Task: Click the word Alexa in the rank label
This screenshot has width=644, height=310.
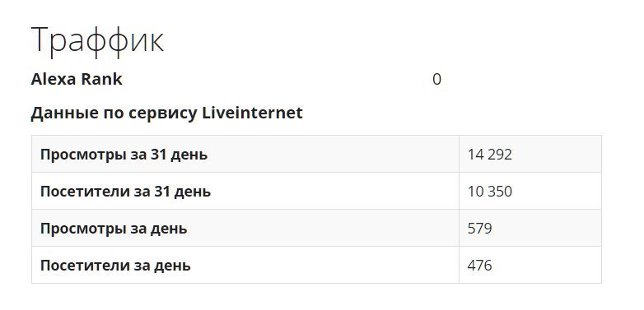Action: (x=52, y=79)
